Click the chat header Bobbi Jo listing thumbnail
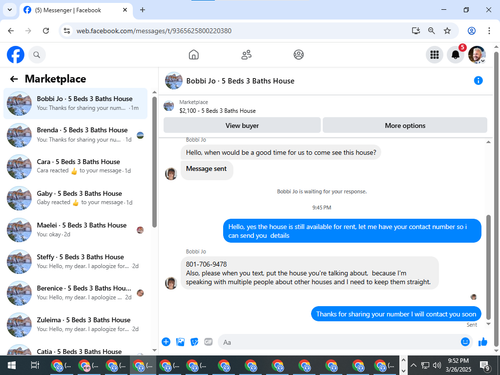The image size is (500, 375). [x=174, y=81]
